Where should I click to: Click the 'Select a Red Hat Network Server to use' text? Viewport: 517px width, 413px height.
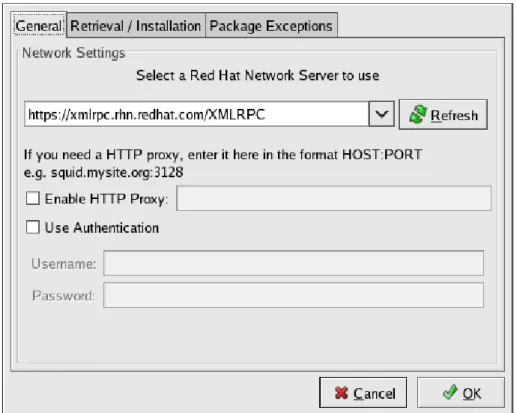[258, 75]
